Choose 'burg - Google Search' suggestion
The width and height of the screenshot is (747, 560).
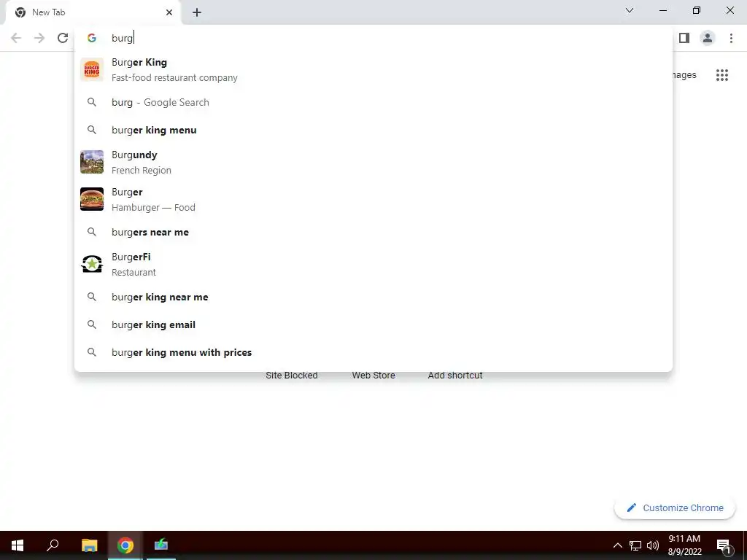(x=373, y=102)
